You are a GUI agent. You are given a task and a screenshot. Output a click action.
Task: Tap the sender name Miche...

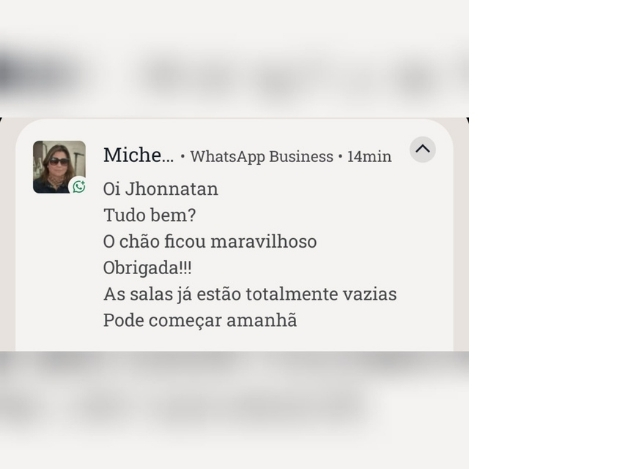138,155
